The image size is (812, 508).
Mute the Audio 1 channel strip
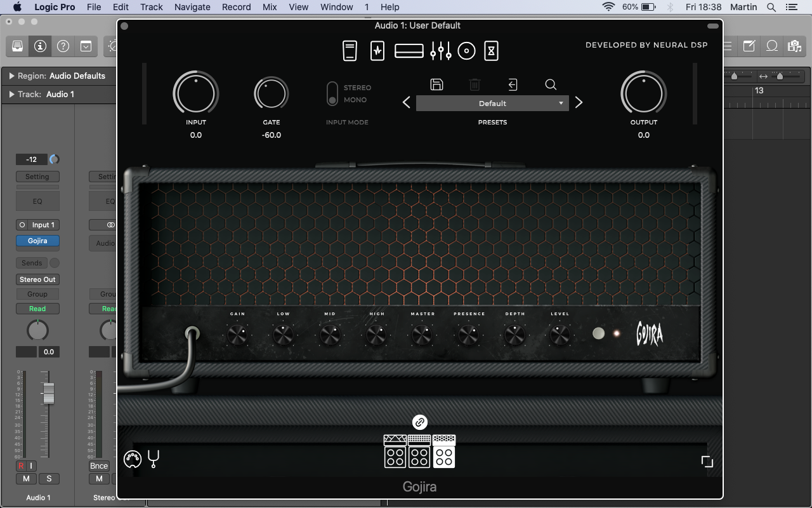pyautogui.click(x=26, y=479)
